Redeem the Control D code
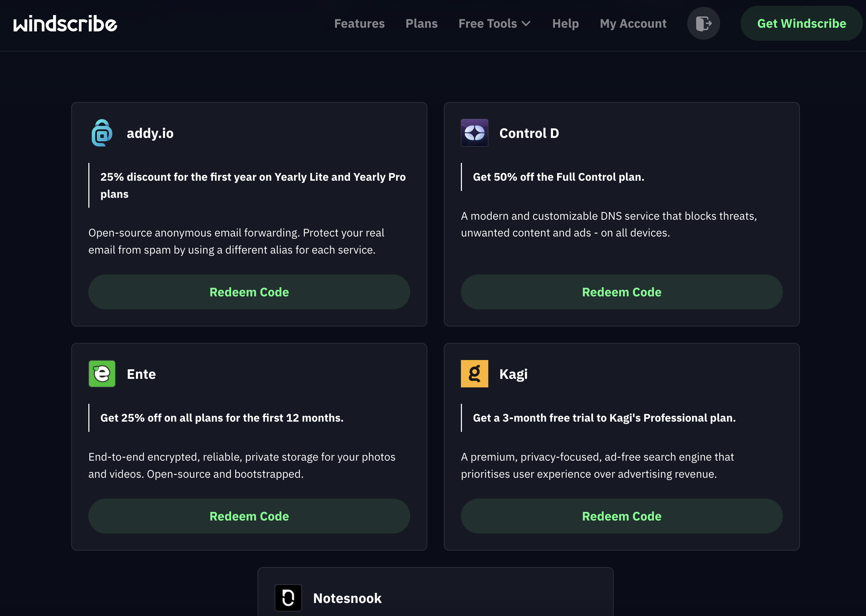Image resolution: width=866 pixels, height=616 pixels. 621,292
